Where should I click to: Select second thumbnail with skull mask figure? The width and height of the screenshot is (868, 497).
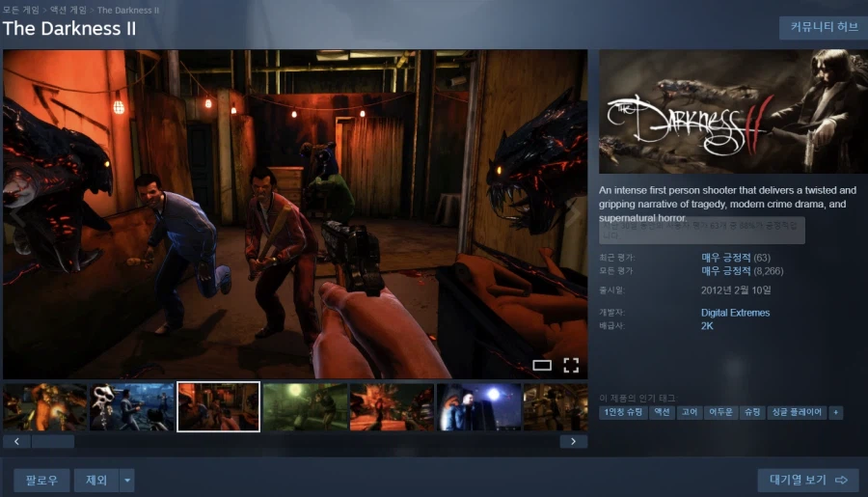(x=132, y=406)
